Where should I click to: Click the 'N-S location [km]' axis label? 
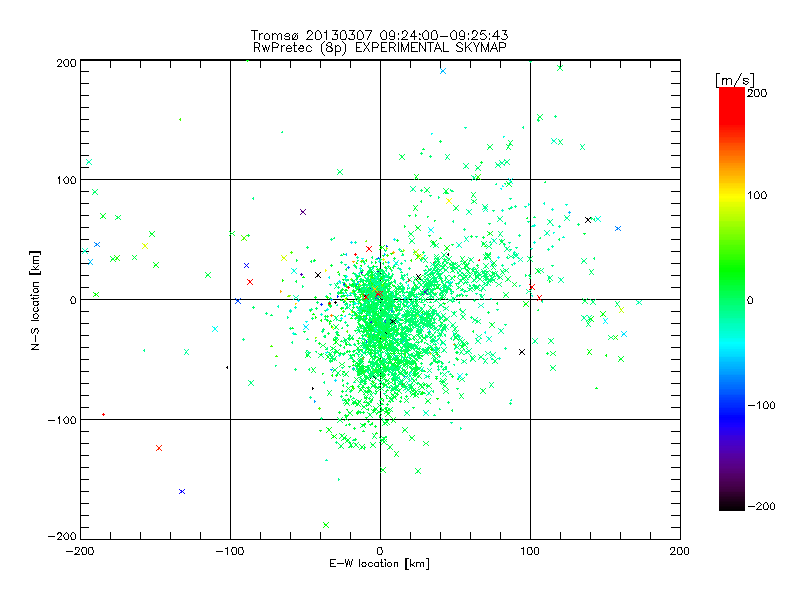(35, 300)
